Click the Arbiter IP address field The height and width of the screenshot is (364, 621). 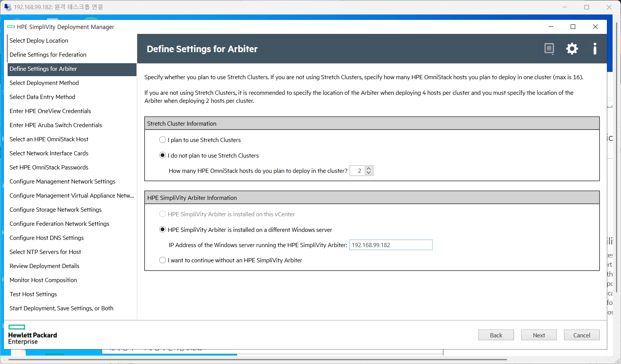click(391, 245)
